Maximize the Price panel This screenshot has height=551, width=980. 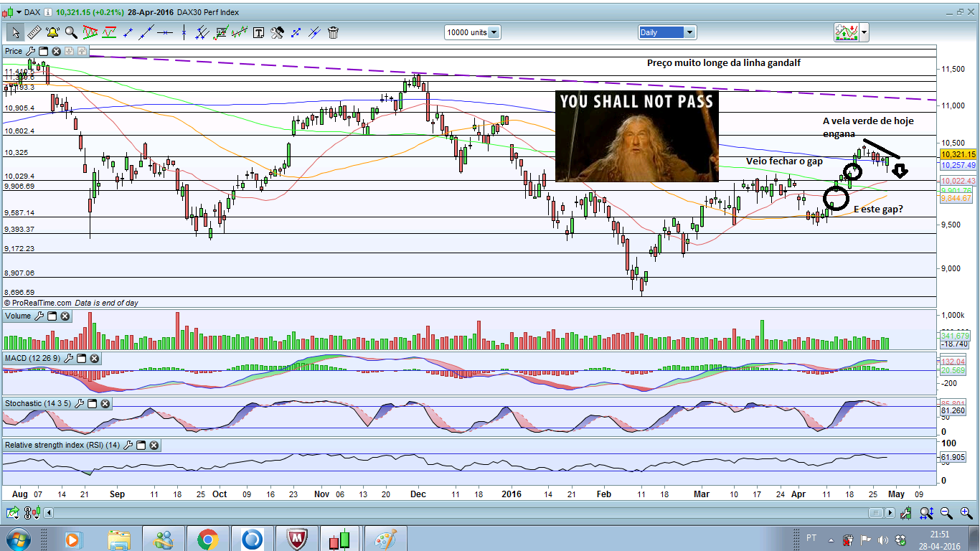pyautogui.click(x=43, y=51)
